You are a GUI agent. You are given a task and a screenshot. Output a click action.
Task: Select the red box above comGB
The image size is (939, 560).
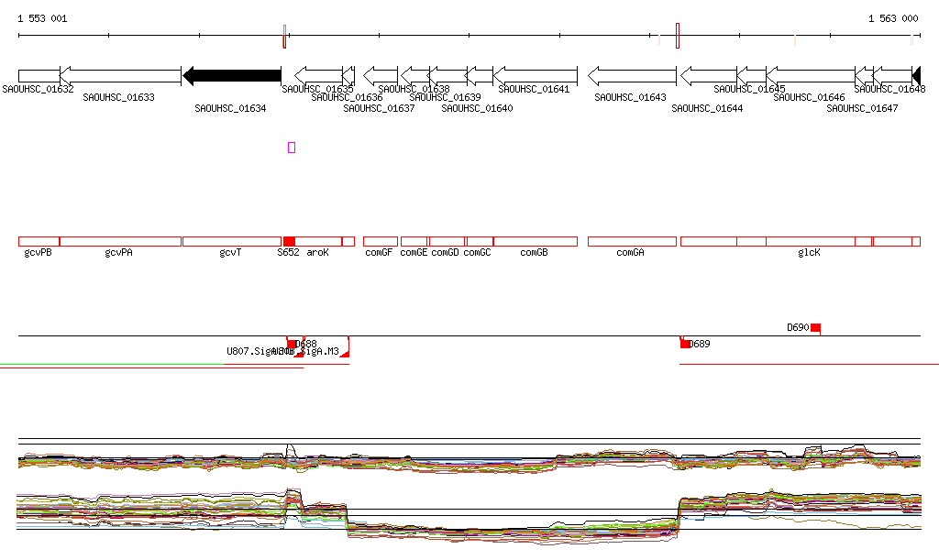[x=536, y=242]
